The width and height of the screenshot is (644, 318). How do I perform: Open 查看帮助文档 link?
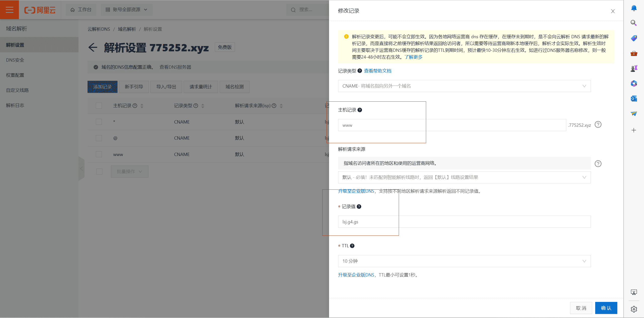pos(378,71)
